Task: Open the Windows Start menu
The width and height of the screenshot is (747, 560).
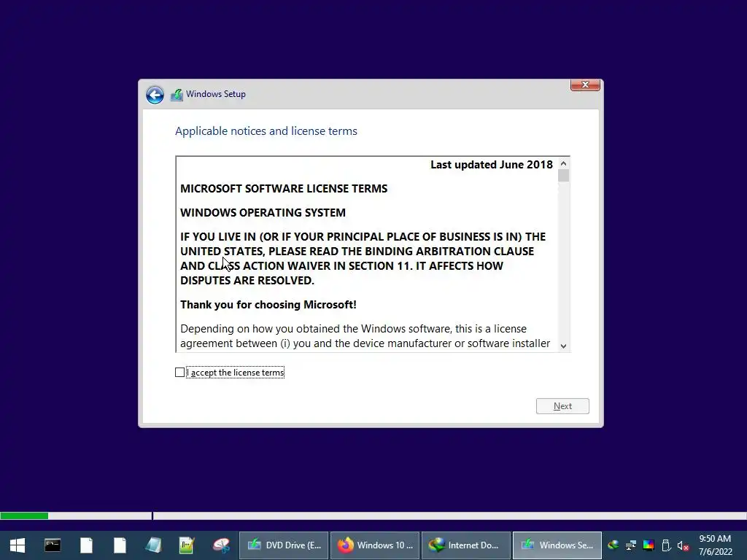Action: [x=18, y=545]
